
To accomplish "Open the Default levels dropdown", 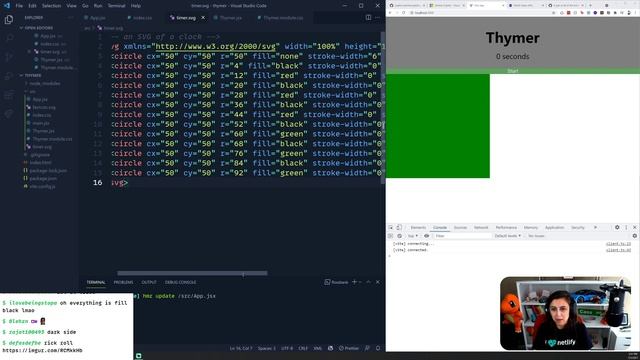I will click(508, 236).
